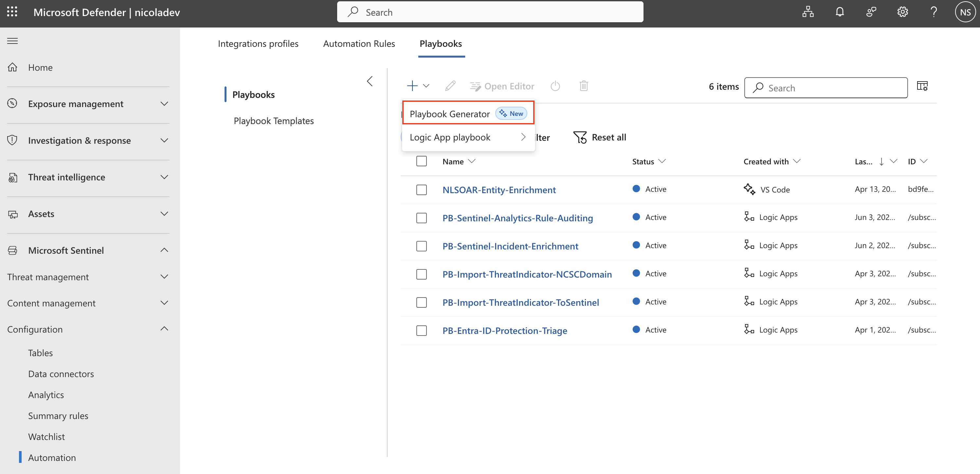This screenshot has height=474, width=980.
Task: Expand Exposure management chevron
Action: pyautogui.click(x=164, y=103)
